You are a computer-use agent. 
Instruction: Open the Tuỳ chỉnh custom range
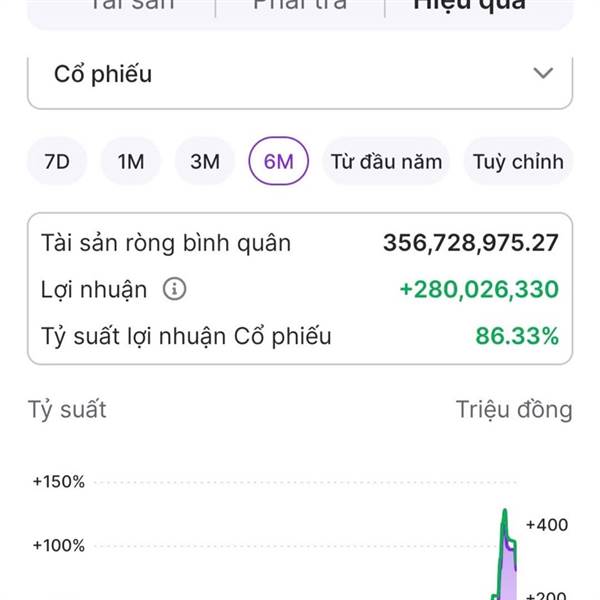pyautogui.click(x=518, y=161)
